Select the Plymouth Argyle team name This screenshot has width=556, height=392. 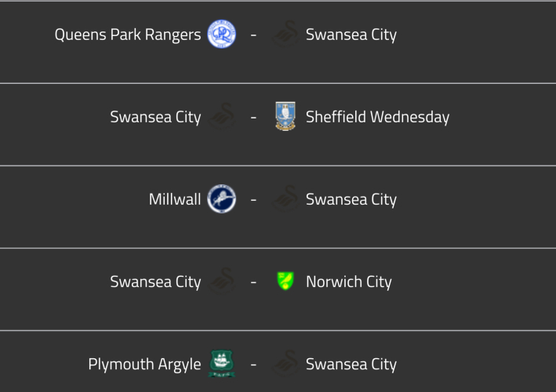(x=144, y=364)
